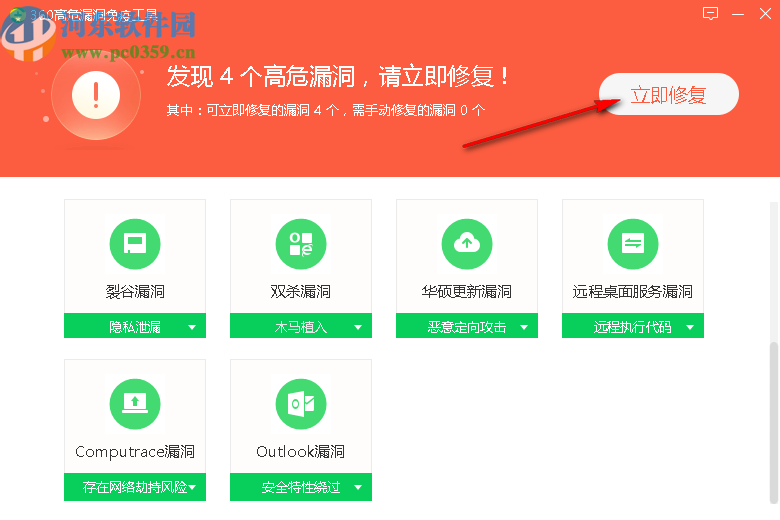The height and width of the screenshot is (520, 780).
Task: Select the 远程桌面服务漏洞 icon
Action: (x=633, y=244)
